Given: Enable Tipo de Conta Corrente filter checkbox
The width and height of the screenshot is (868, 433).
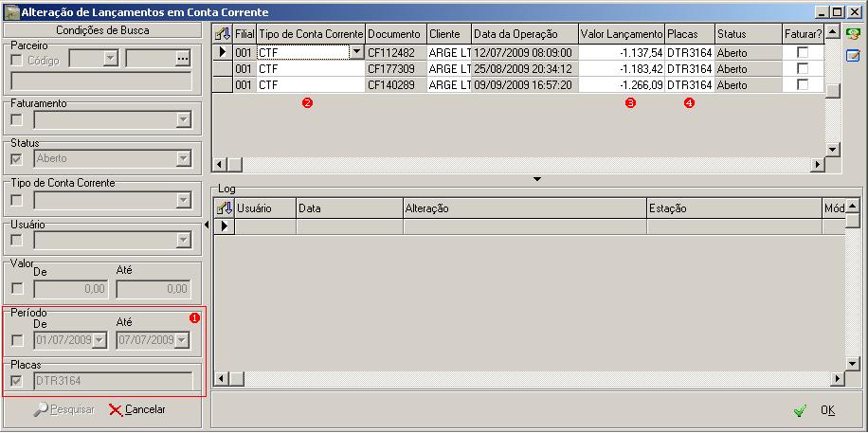Looking at the screenshot, I should coord(17,201).
